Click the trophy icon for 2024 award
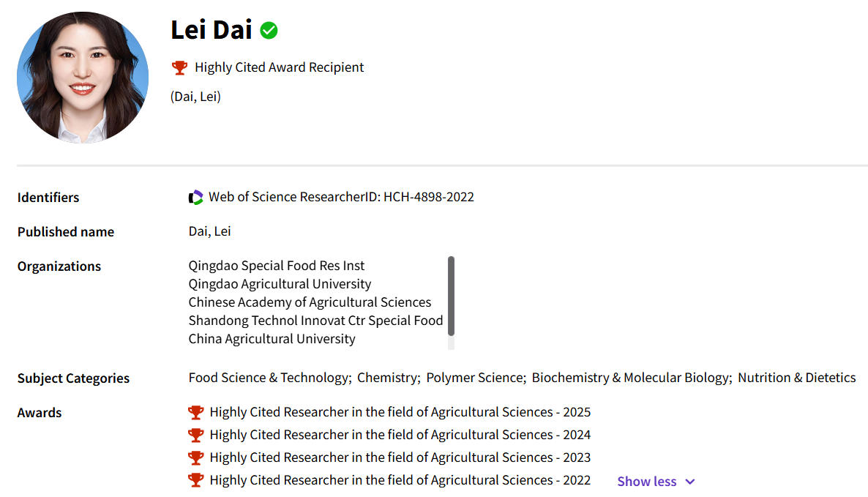Viewport: 868px width, 497px height. 195,435
